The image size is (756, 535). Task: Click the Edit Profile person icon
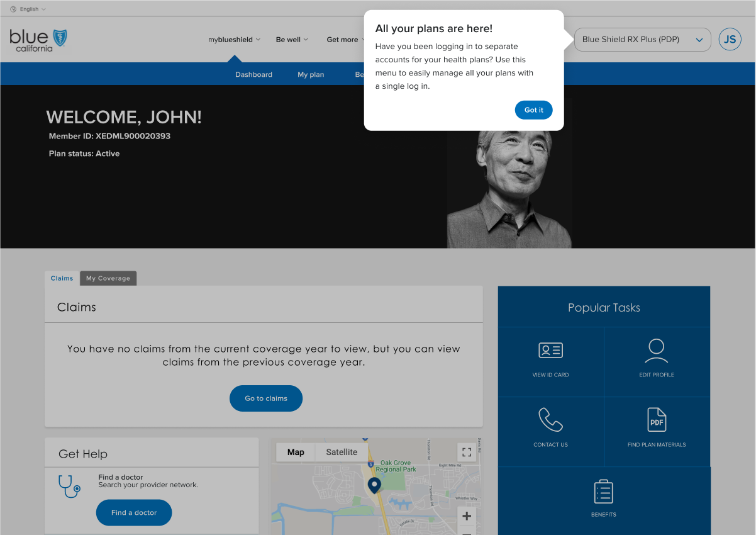[656, 351]
